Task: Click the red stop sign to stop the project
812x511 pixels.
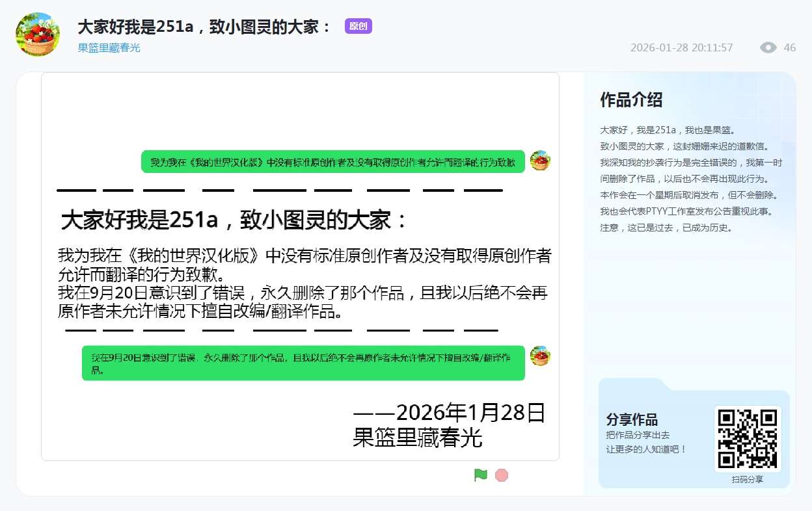Action: (x=501, y=475)
